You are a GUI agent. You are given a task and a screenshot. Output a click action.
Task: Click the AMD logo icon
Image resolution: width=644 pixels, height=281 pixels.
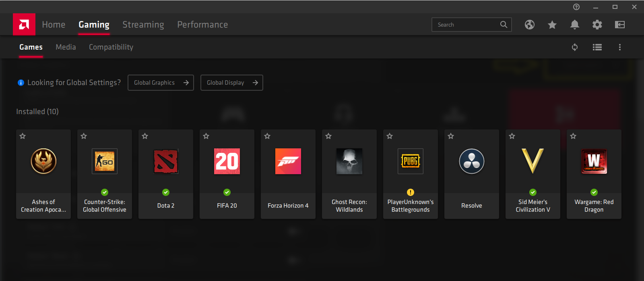pos(24,25)
